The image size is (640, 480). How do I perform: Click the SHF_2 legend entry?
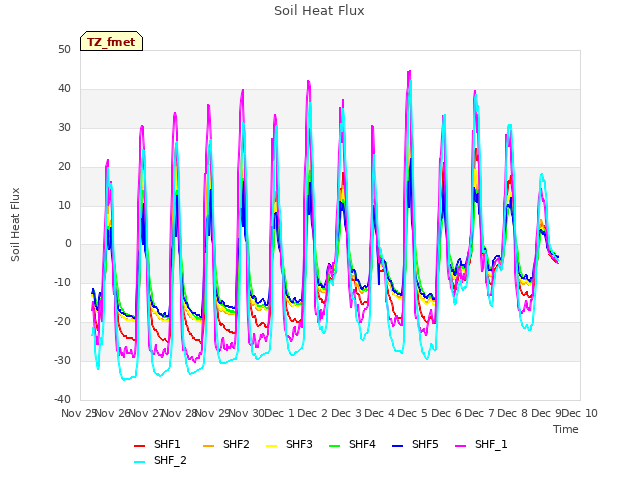pos(160,460)
